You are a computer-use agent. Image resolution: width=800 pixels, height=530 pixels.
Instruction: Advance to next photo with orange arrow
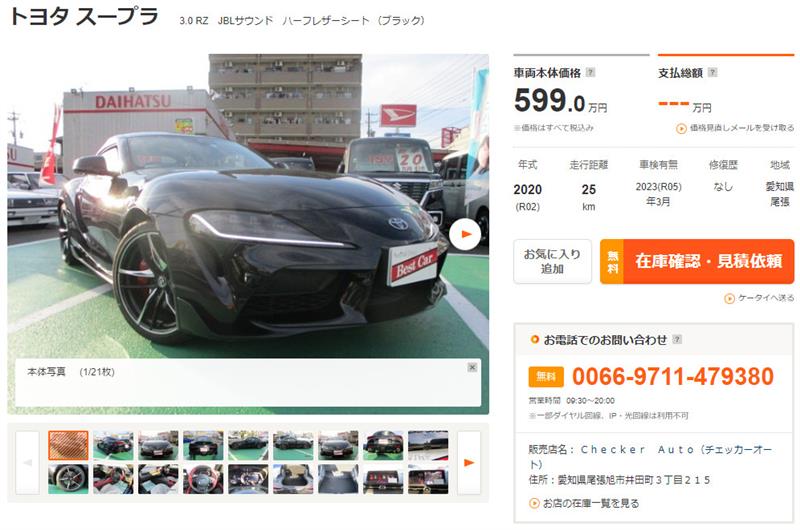click(465, 234)
